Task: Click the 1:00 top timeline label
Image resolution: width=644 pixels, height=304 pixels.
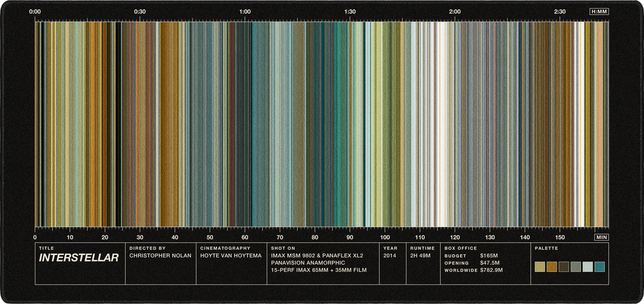Action: [x=245, y=11]
